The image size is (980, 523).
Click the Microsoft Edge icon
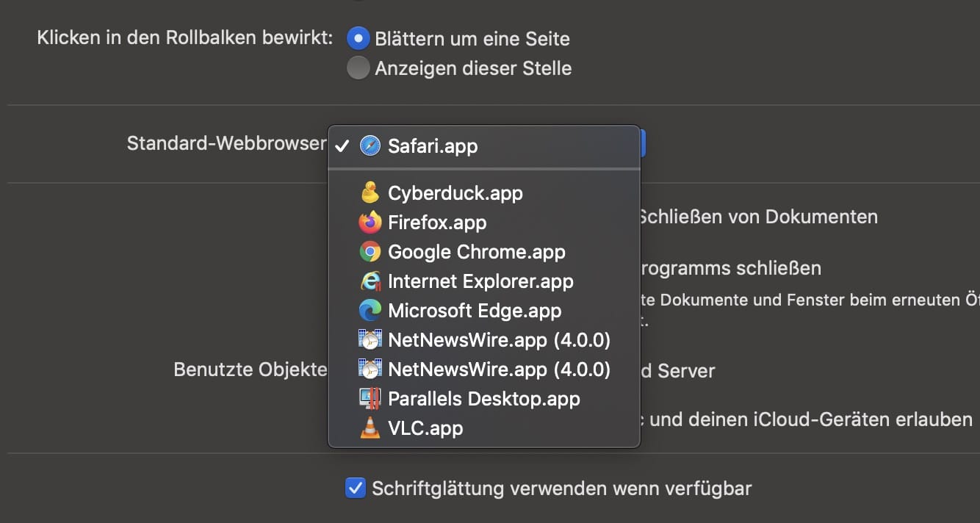pyautogui.click(x=370, y=311)
